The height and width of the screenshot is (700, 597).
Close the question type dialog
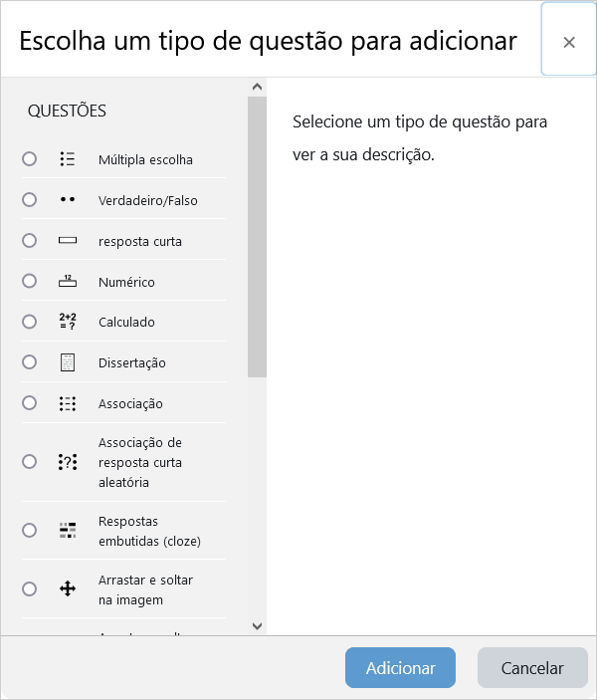[569, 42]
